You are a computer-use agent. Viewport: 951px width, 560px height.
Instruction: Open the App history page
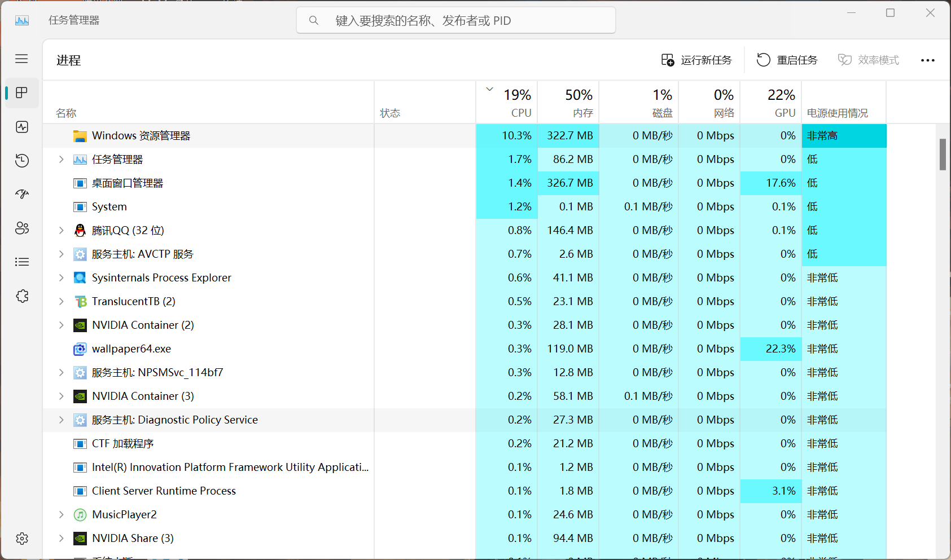[22, 161]
